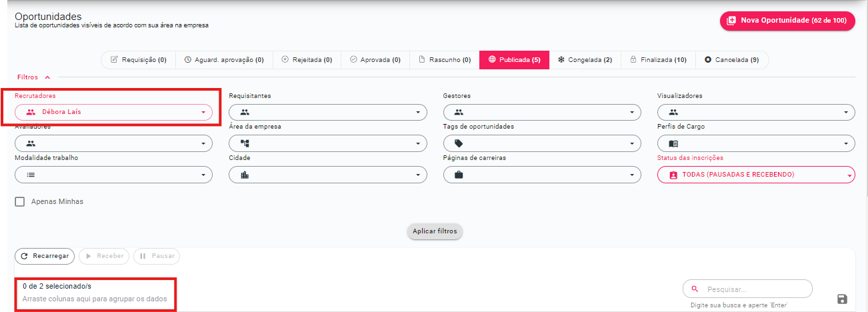Open the Gestores dropdown

click(541, 112)
